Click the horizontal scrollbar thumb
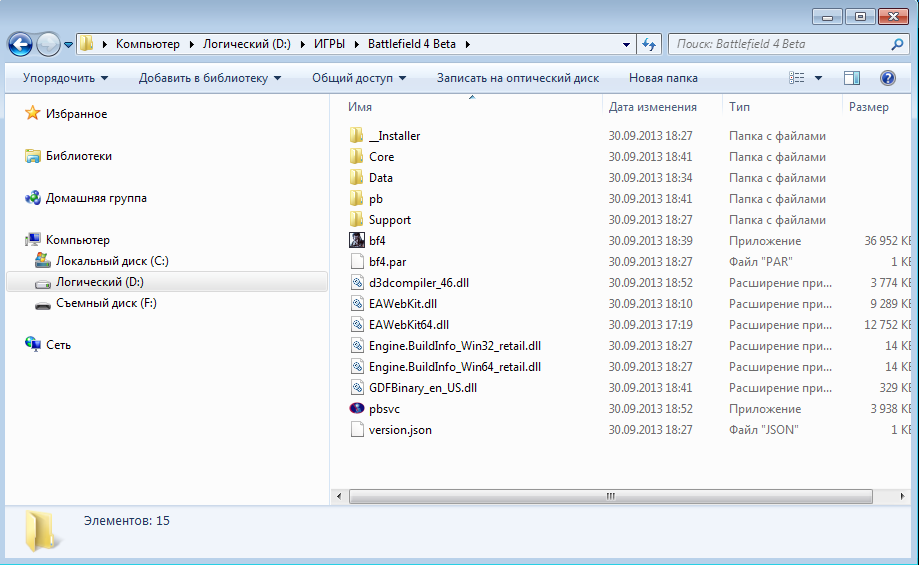Screen dimensions: 919x565 click(611, 496)
